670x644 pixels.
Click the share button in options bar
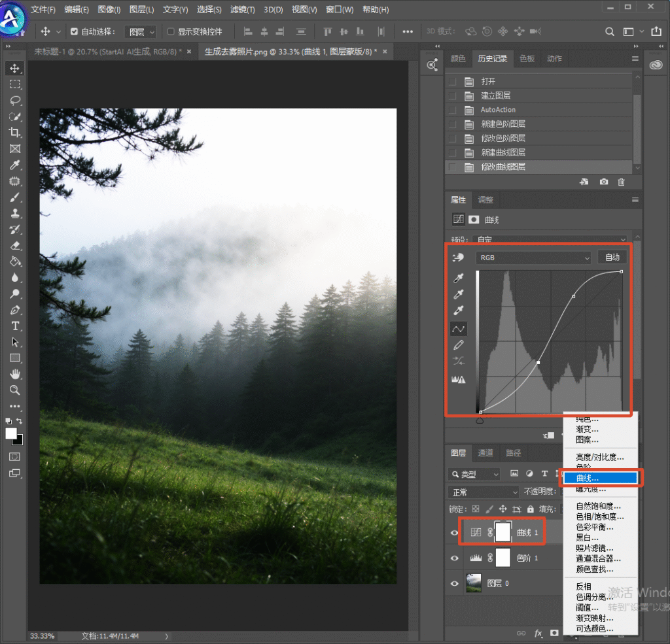tap(656, 31)
